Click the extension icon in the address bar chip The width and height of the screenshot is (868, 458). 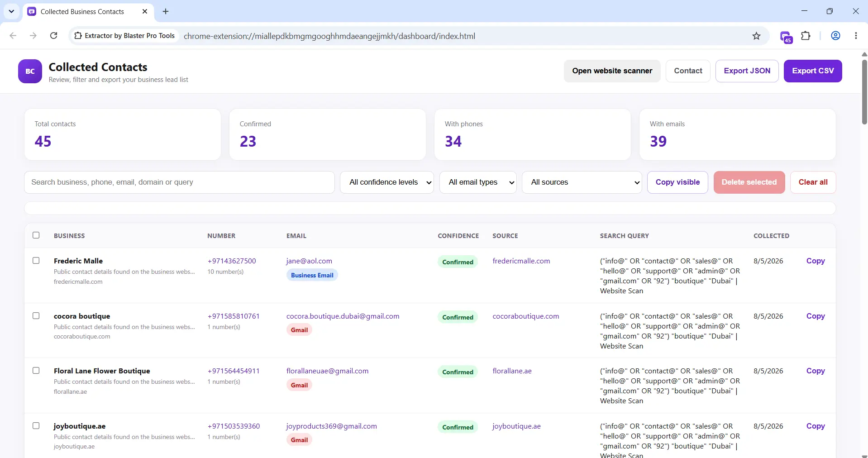click(78, 36)
